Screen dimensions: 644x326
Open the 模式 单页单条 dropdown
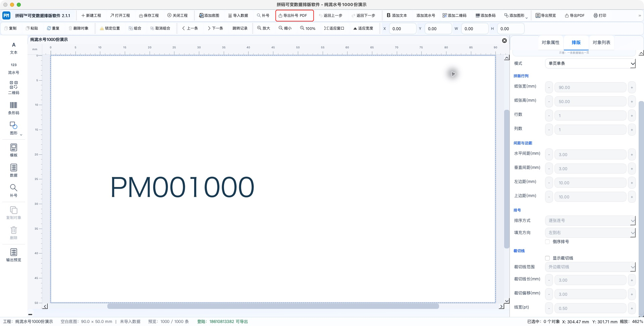click(590, 63)
